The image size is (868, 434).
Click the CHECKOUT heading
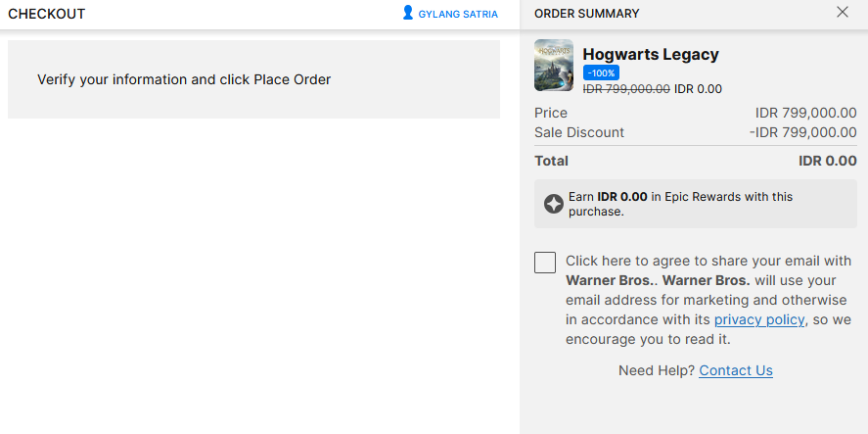(47, 14)
